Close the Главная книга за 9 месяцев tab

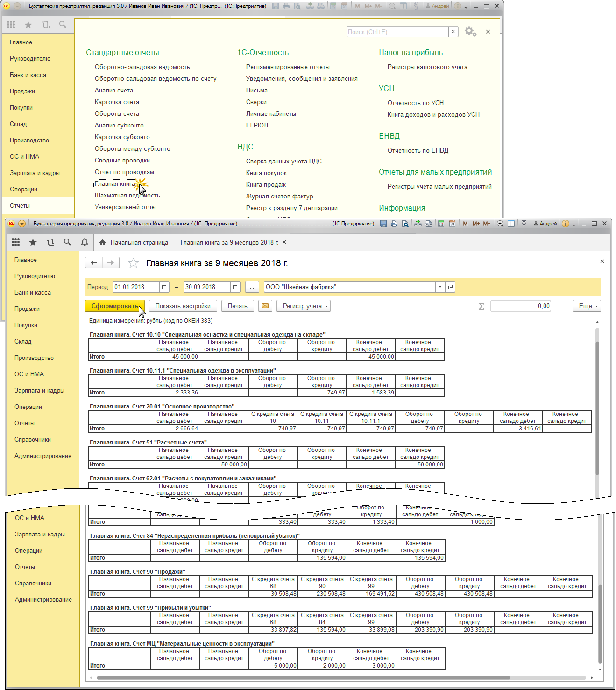[284, 242]
